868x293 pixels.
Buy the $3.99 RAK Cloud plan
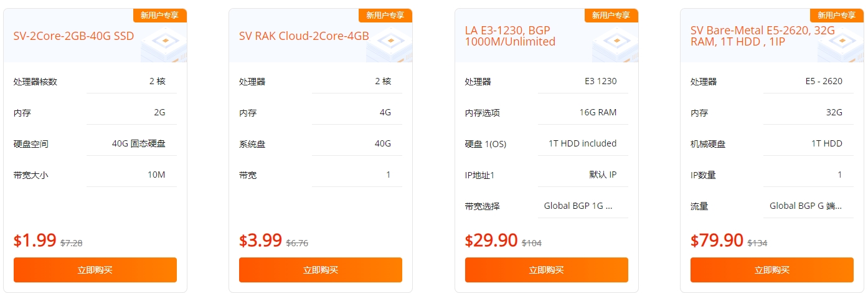tap(321, 270)
